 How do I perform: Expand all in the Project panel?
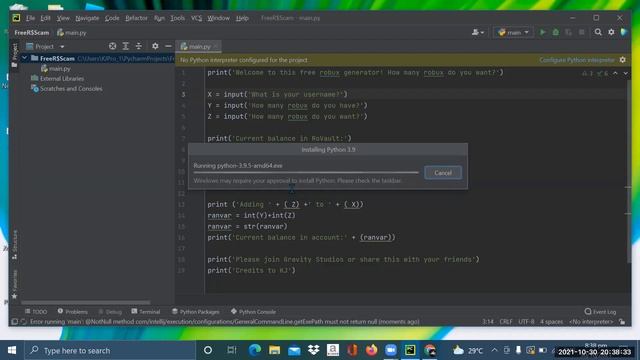[x=126, y=46]
